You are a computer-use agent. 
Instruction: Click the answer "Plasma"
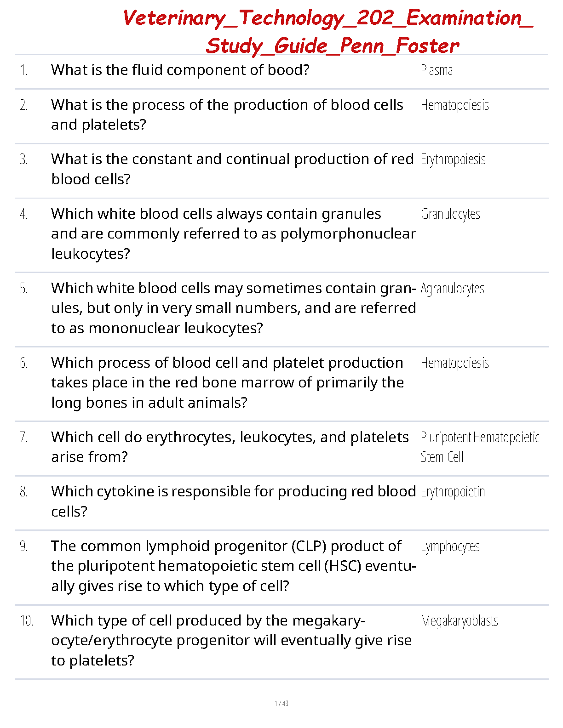point(437,70)
